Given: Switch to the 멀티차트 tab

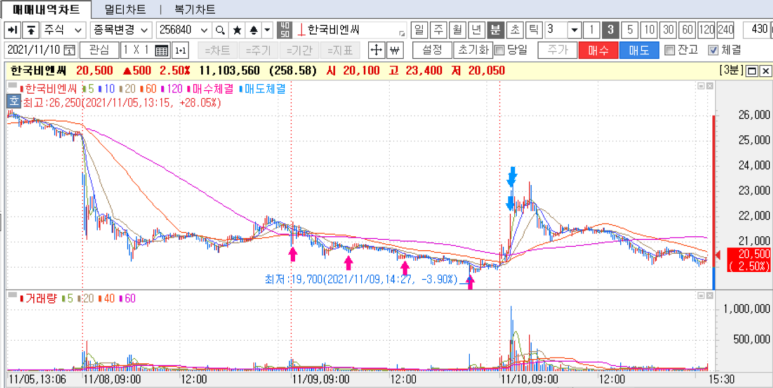Looking at the screenshot, I should click(125, 9).
